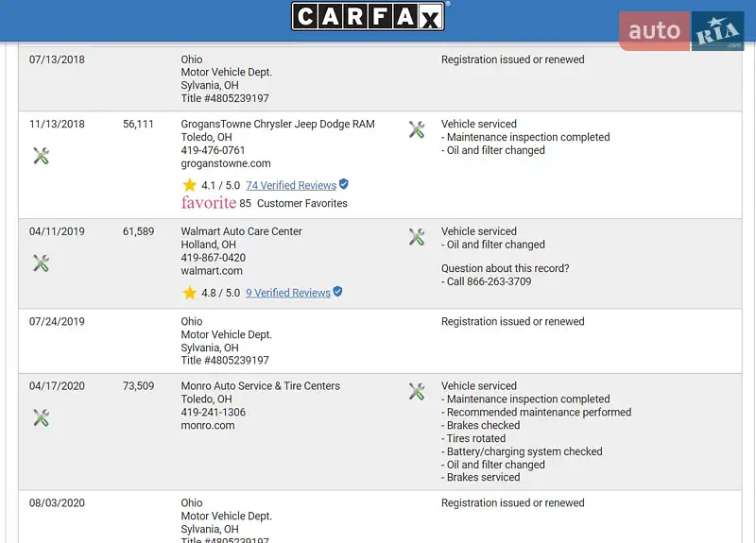Image resolution: width=756 pixels, height=543 pixels.
Task: Open the 9 Verified Reviews link
Action: click(288, 293)
